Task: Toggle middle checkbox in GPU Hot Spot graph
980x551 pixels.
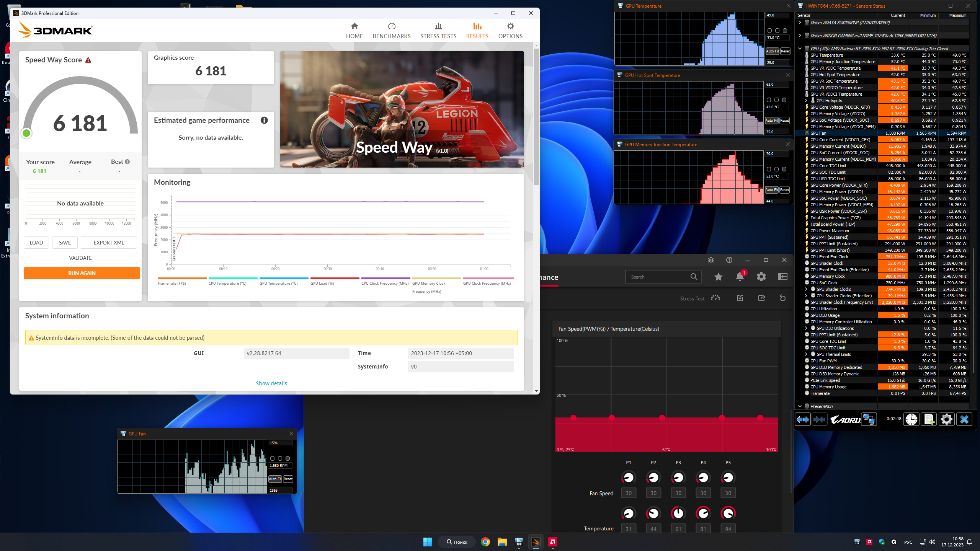Action: (x=776, y=100)
